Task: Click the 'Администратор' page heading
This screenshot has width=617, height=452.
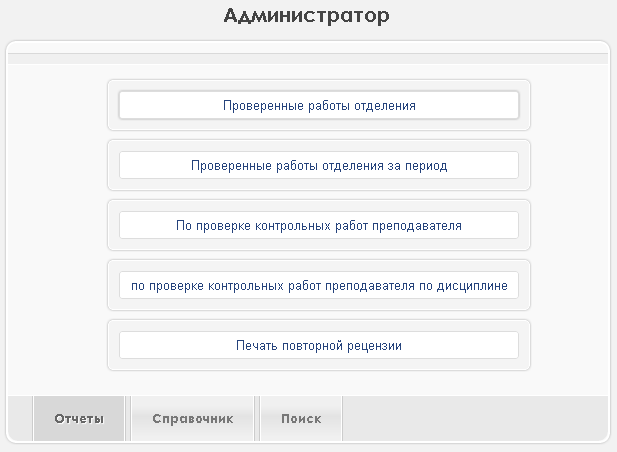Action: (x=307, y=16)
